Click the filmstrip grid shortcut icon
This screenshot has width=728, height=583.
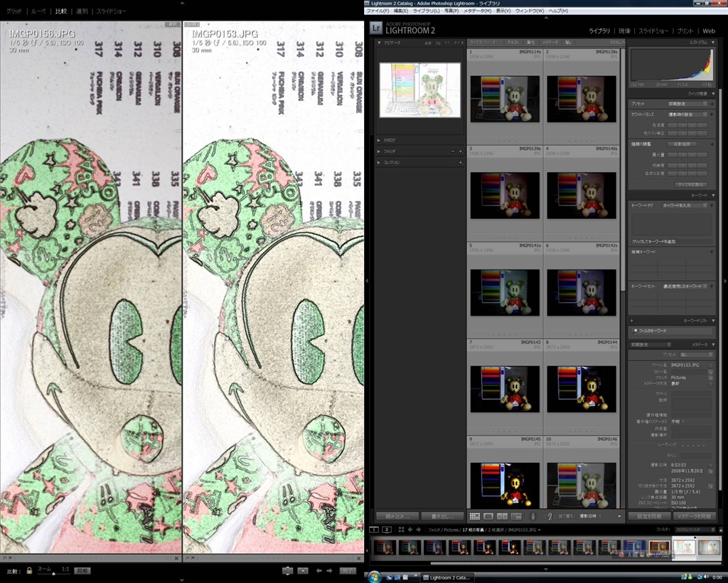click(401, 530)
